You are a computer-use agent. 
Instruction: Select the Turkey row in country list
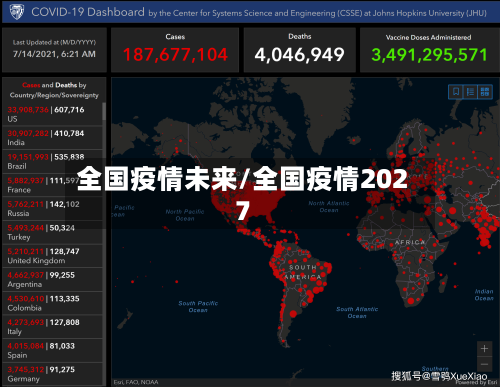pos(52,232)
